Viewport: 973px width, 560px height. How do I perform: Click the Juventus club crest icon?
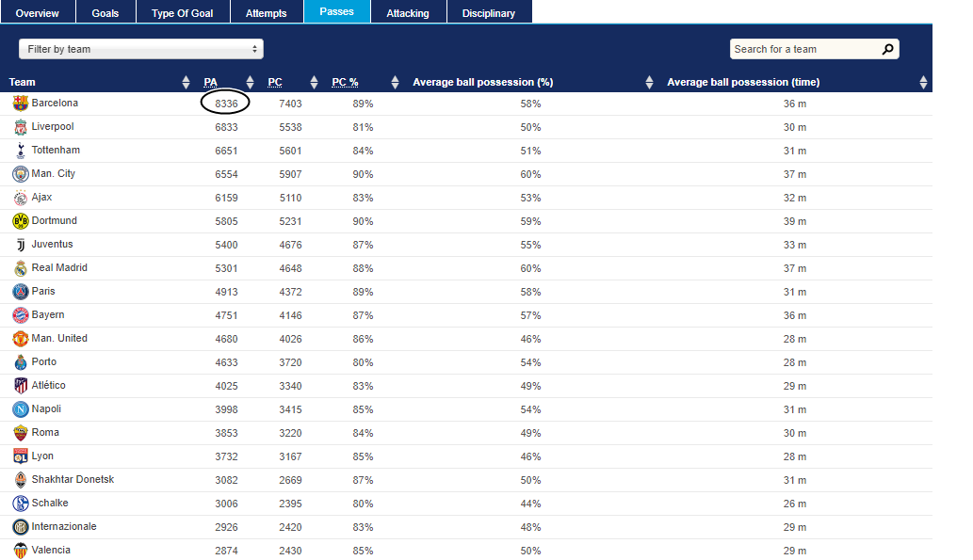coord(21,245)
